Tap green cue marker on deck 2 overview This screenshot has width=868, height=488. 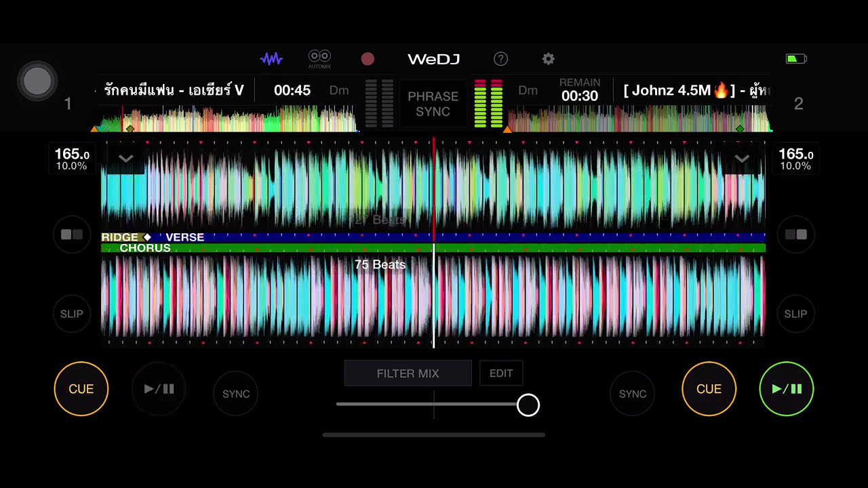(x=740, y=128)
